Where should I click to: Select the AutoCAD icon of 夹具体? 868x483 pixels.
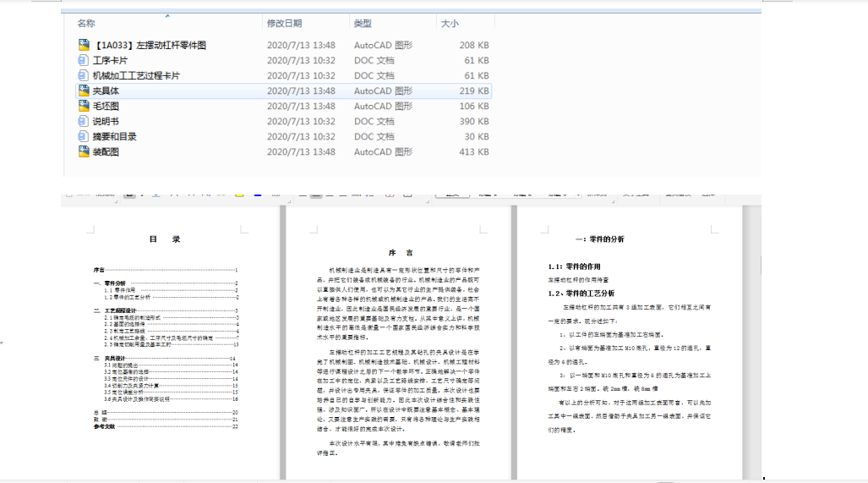pos(84,91)
